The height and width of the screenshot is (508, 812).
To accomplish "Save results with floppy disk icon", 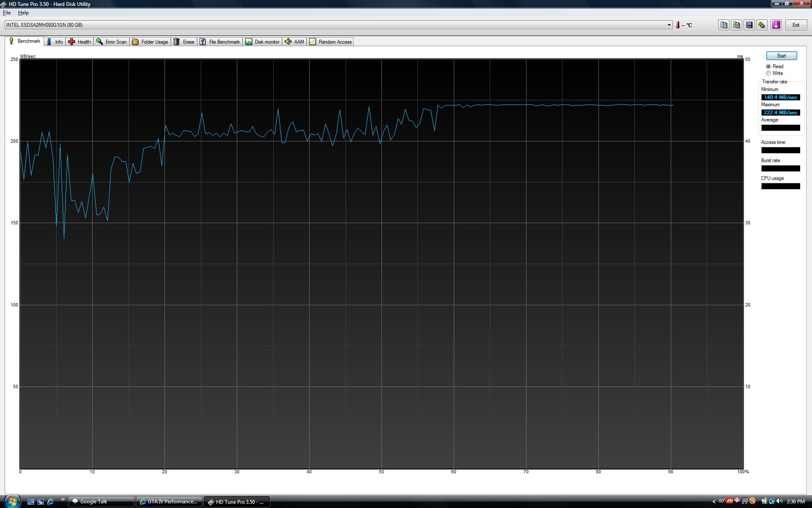I will point(749,25).
